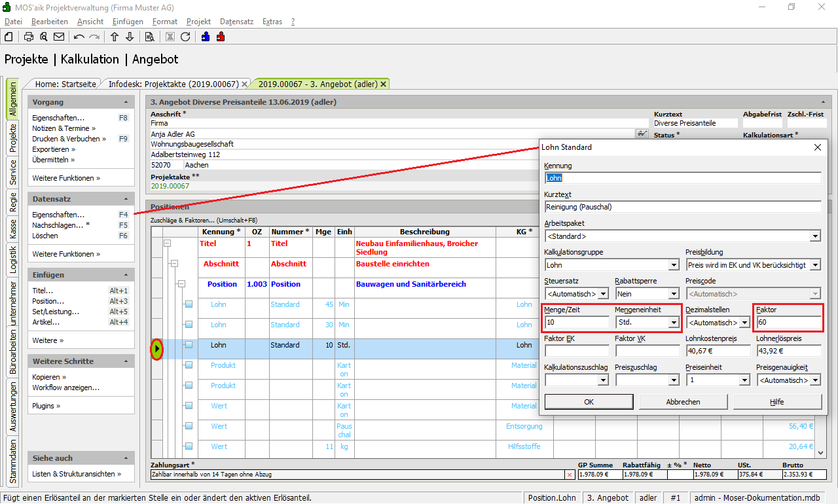
Task: Click the red puzzle piece icon
Action: (x=221, y=37)
